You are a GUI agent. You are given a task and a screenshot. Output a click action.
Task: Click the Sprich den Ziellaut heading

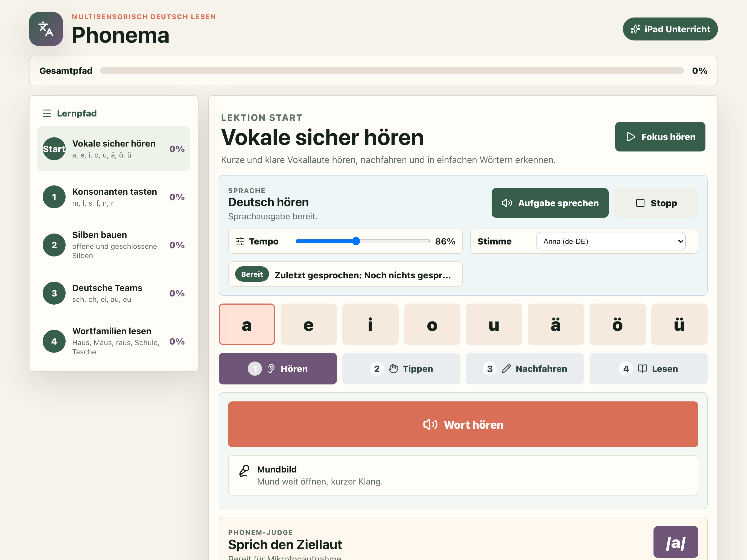pos(285,544)
